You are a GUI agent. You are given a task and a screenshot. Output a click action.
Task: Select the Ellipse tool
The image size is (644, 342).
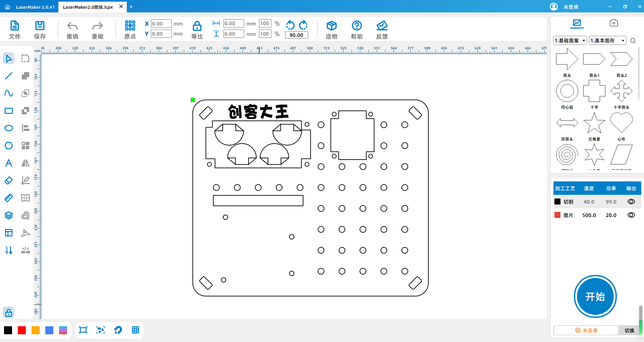coord(9,128)
